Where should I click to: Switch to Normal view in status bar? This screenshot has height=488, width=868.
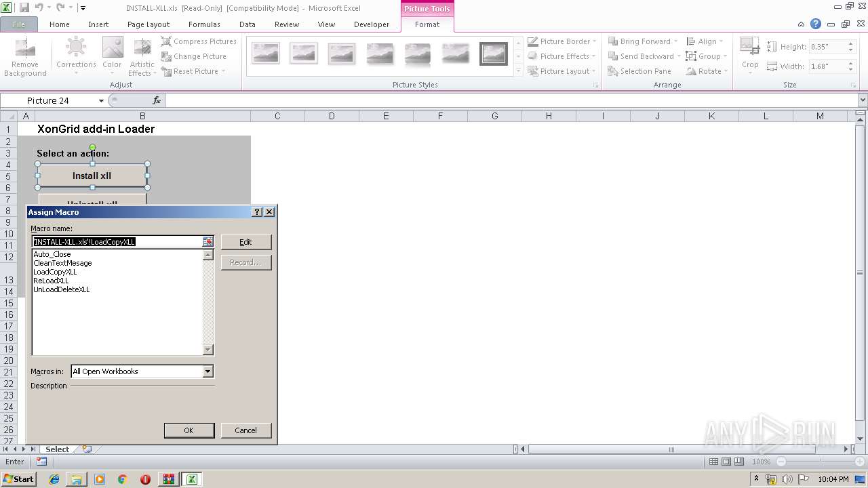pos(713,462)
